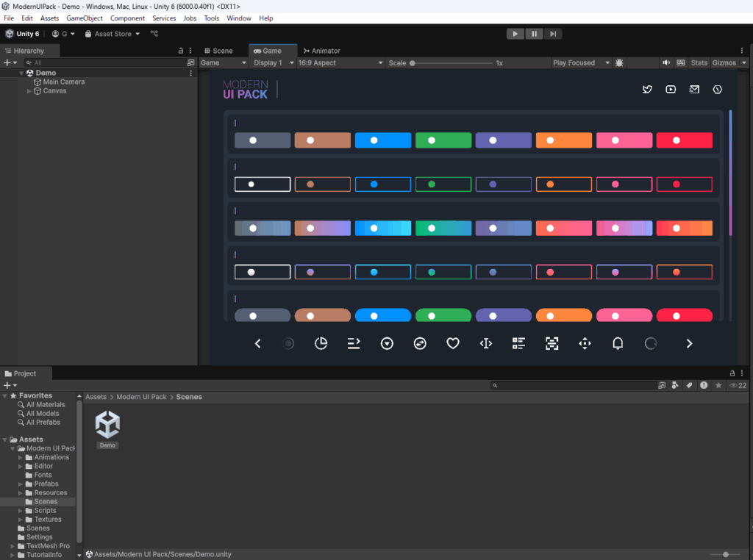The width and height of the screenshot is (753, 560).
Task: Click the favorite star icon in Project toolbar
Action: click(718, 385)
